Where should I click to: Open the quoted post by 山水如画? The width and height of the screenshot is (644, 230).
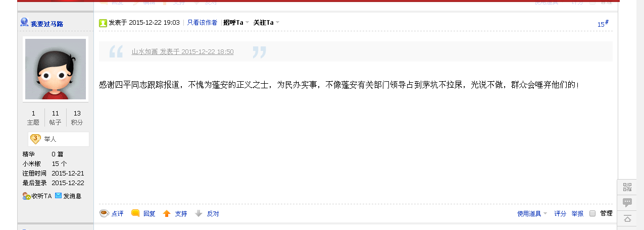click(182, 51)
